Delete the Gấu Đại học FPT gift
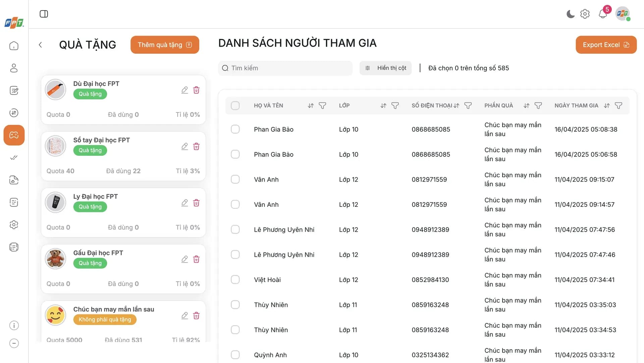The height and width of the screenshot is (363, 644). tap(197, 259)
